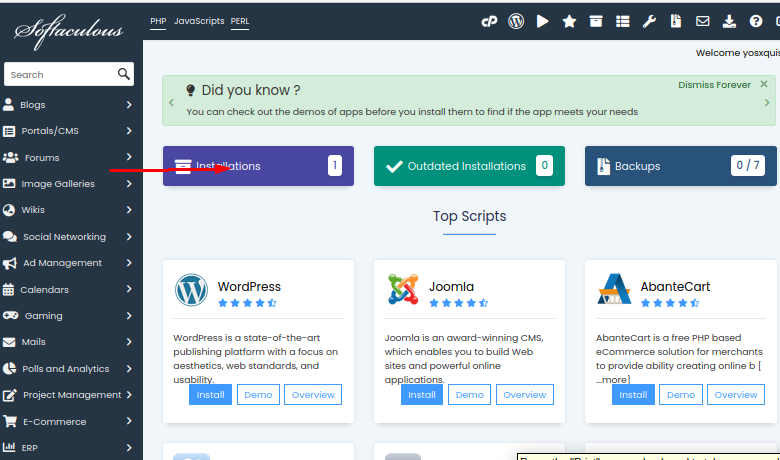Open the backups zip file icon in top bar
780x460 pixels.
click(x=676, y=21)
